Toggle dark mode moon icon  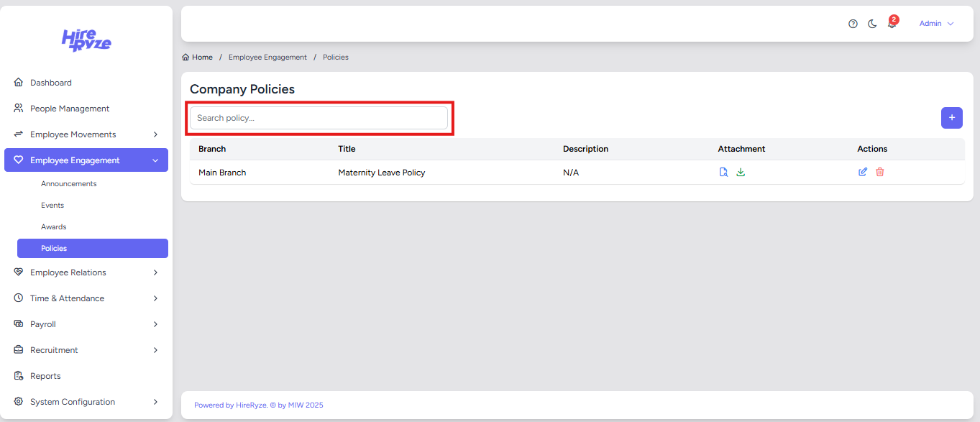(872, 24)
